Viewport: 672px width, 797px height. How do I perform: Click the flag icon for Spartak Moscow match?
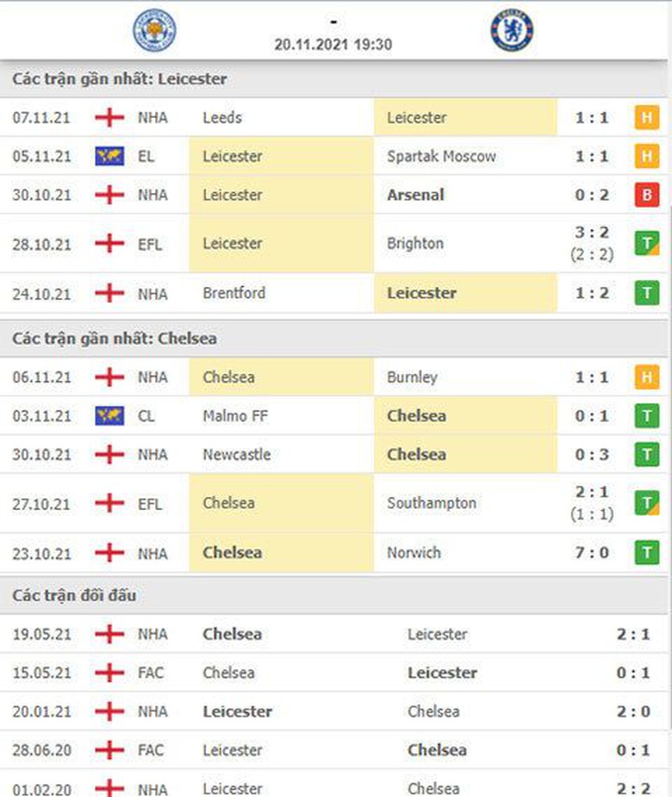[109, 157]
